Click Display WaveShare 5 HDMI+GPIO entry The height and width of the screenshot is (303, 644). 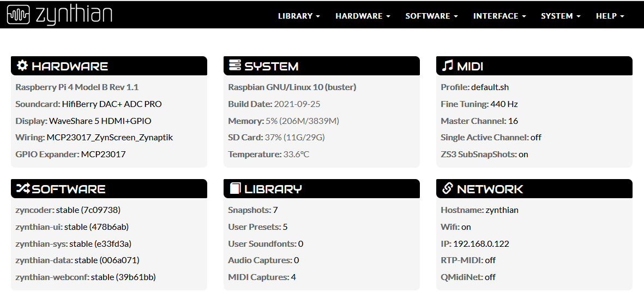coord(83,121)
